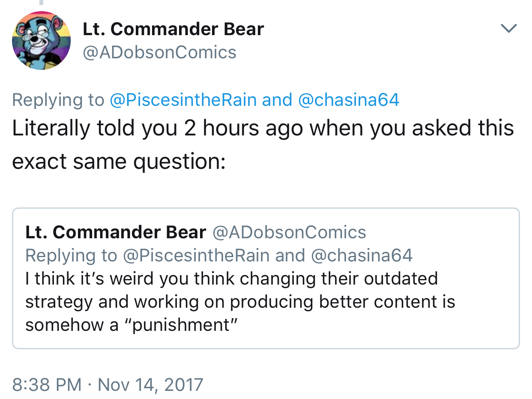Tap @chasina64 inside the quoted tweet
This screenshot has width=532, height=399.
tap(361, 255)
